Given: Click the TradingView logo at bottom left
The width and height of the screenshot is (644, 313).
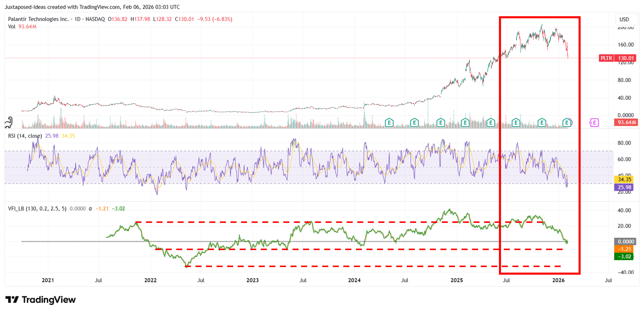Looking at the screenshot, I should pyautogui.click(x=40, y=299).
